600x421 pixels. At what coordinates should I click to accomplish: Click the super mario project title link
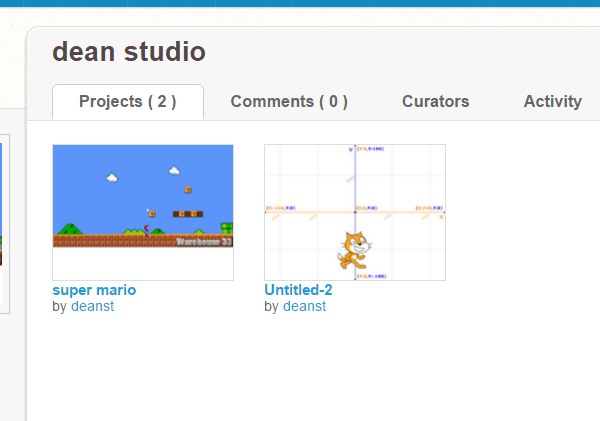coord(94,290)
